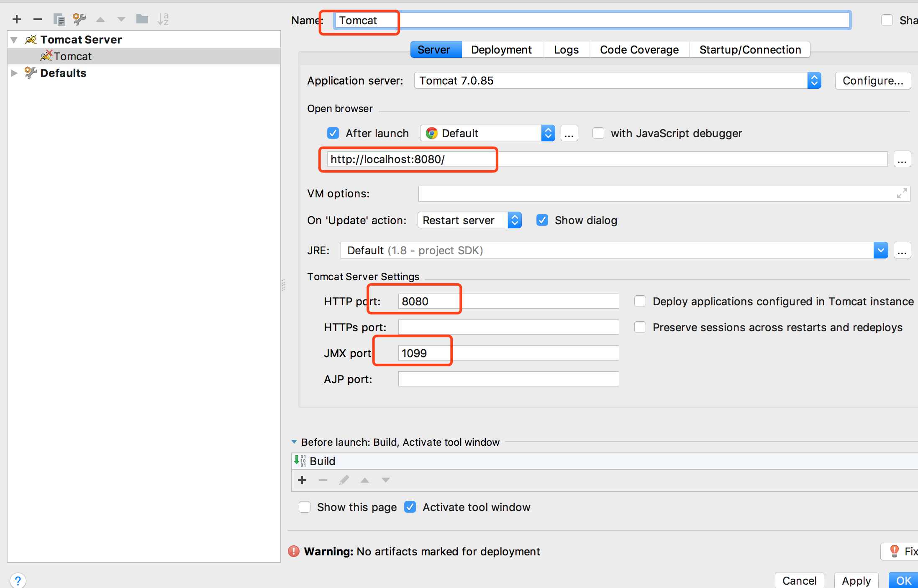
Task: Sort configurations alphabetically icon
Action: tap(163, 19)
